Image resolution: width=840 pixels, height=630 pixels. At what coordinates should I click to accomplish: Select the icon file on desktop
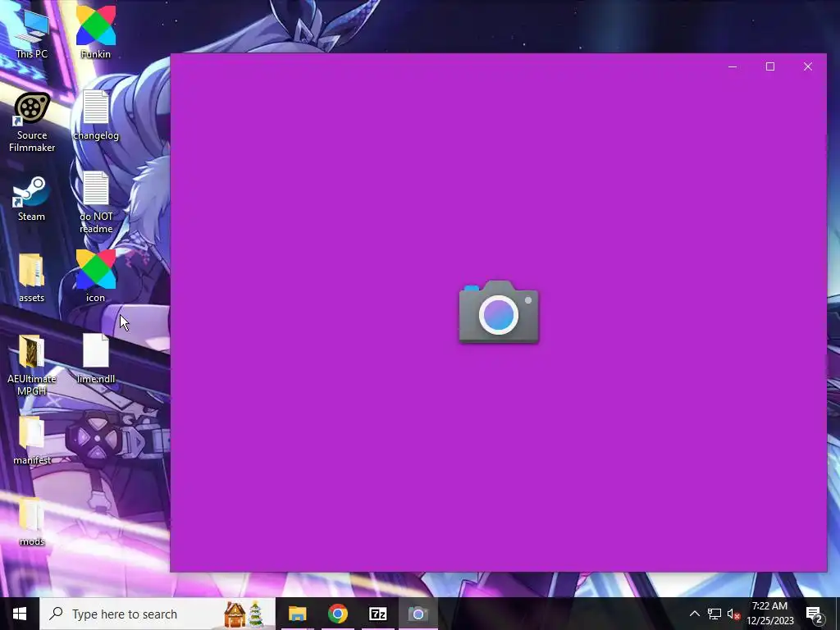[x=96, y=276]
